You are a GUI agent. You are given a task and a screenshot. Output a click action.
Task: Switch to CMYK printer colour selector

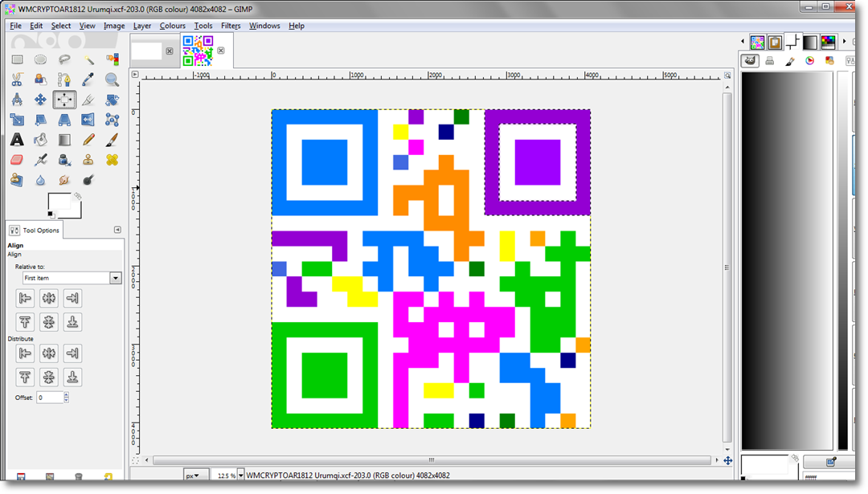pos(769,61)
